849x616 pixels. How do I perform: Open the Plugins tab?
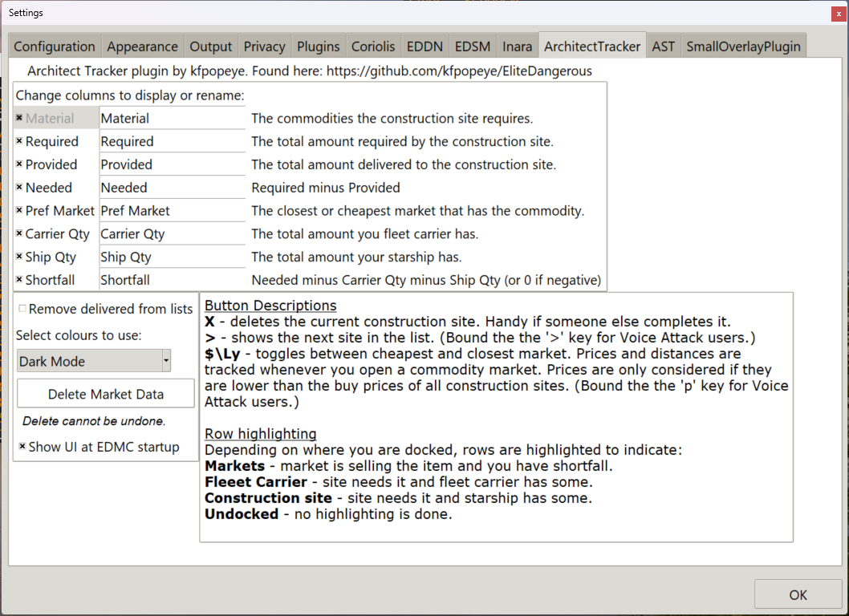319,47
